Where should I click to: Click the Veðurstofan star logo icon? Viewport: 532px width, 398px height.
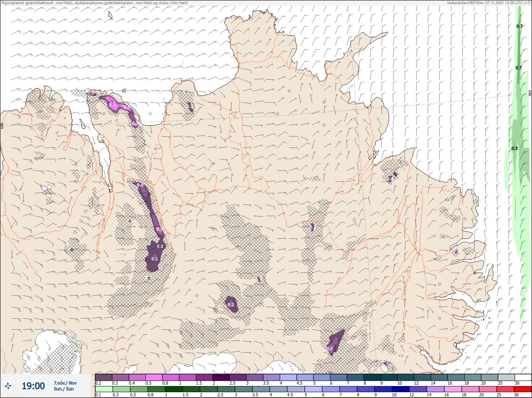click(x=8, y=386)
